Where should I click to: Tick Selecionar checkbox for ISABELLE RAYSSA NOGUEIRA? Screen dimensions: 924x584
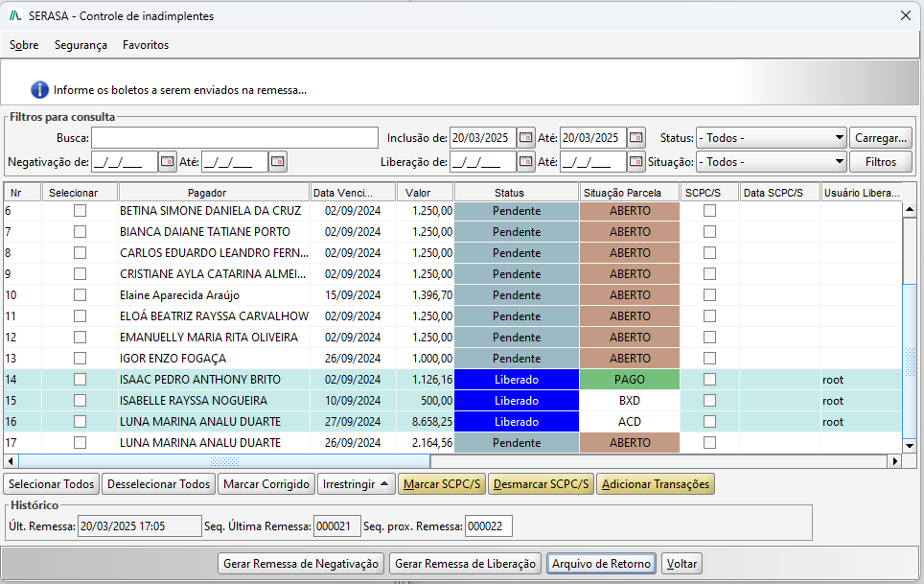(x=81, y=401)
